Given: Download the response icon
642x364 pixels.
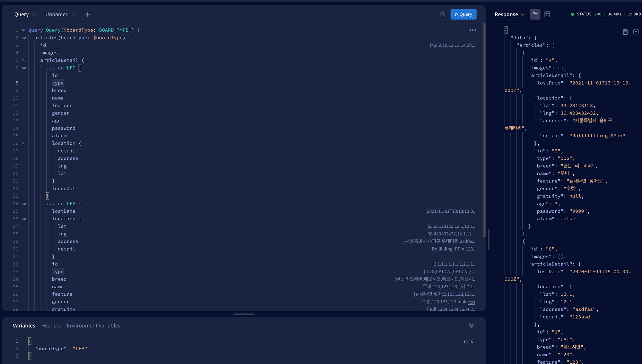Looking at the screenshot, I should (x=636, y=31).
